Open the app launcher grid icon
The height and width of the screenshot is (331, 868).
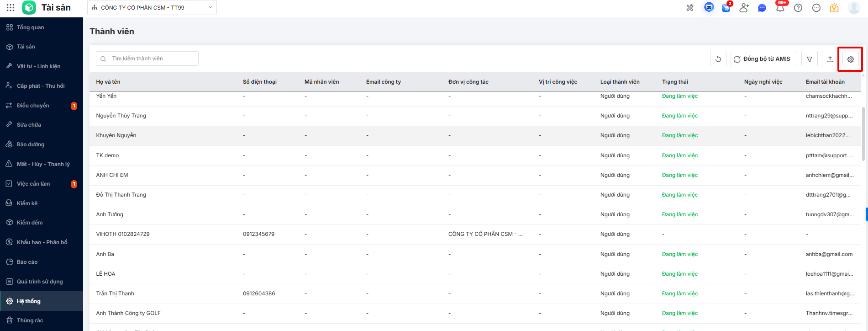pos(11,8)
